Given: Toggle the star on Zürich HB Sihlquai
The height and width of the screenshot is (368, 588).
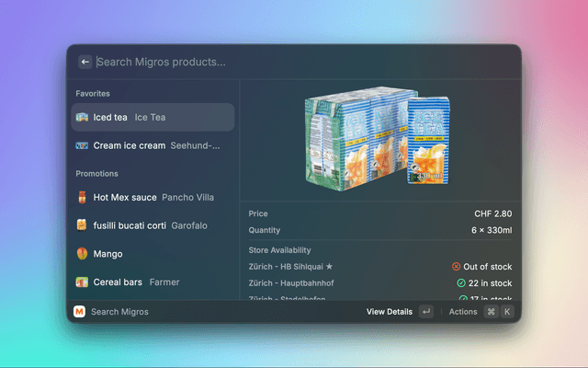Looking at the screenshot, I should tap(329, 267).
